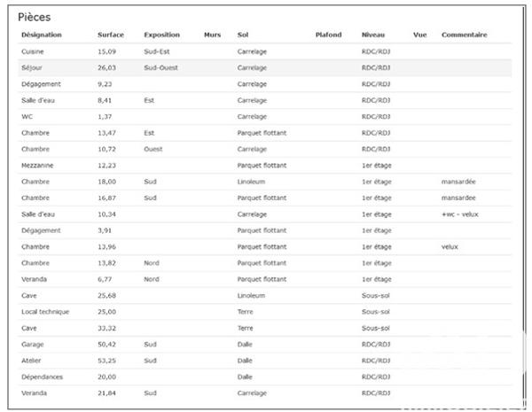The image size is (532, 412).
Task: Click the Commentaire column header
Action: point(465,35)
